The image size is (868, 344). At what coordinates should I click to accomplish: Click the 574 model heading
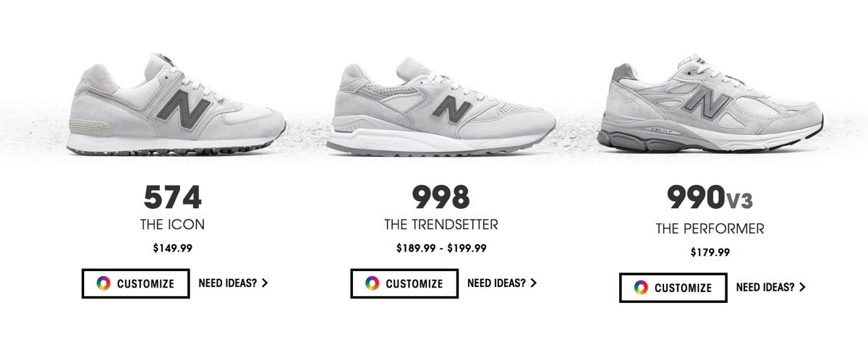click(x=172, y=197)
